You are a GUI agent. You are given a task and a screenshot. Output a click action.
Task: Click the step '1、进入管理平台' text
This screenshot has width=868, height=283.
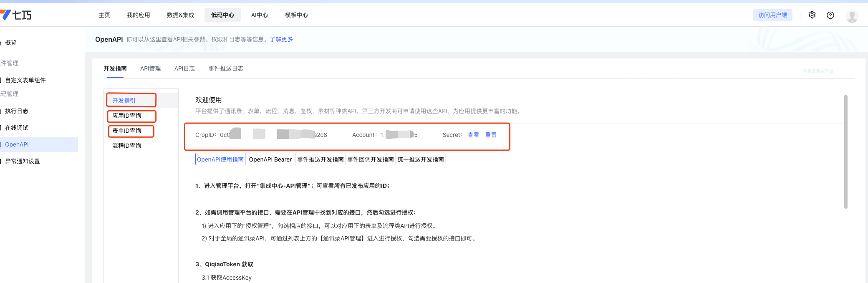(x=293, y=186)
